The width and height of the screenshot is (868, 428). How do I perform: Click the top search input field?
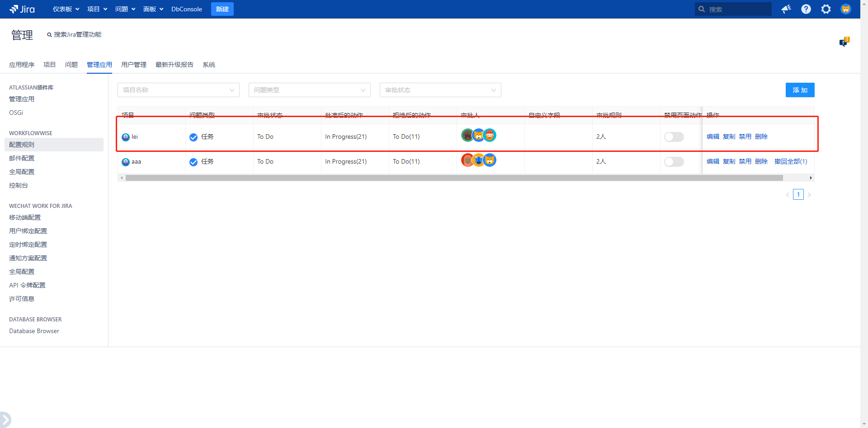[x=737, y=9]
